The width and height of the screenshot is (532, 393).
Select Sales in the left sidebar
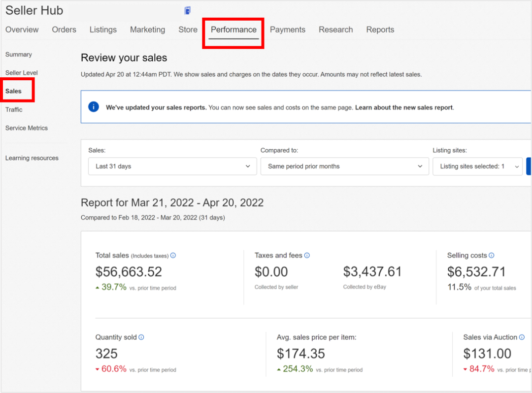[14, 91]
